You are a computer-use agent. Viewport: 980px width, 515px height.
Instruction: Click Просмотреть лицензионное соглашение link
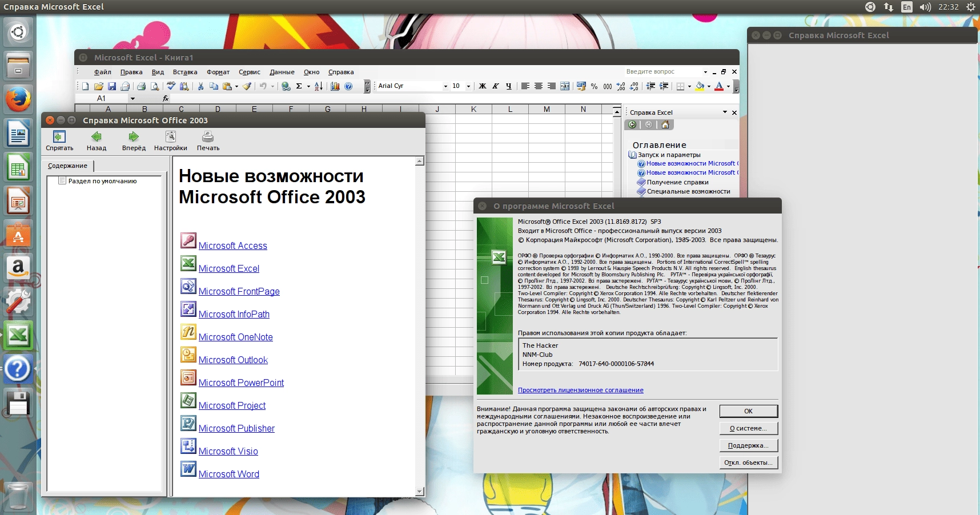coord(581,390)
